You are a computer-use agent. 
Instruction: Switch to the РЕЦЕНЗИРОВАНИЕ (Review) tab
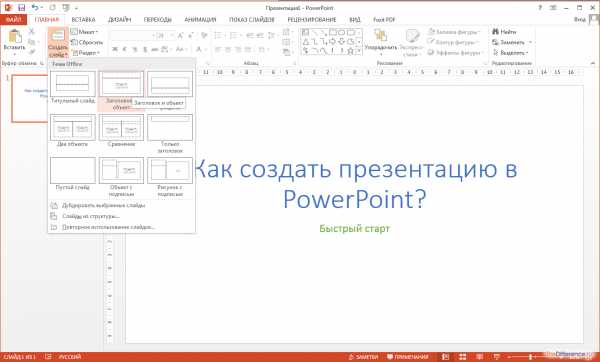pyautogui.click(x=312, y=20)
